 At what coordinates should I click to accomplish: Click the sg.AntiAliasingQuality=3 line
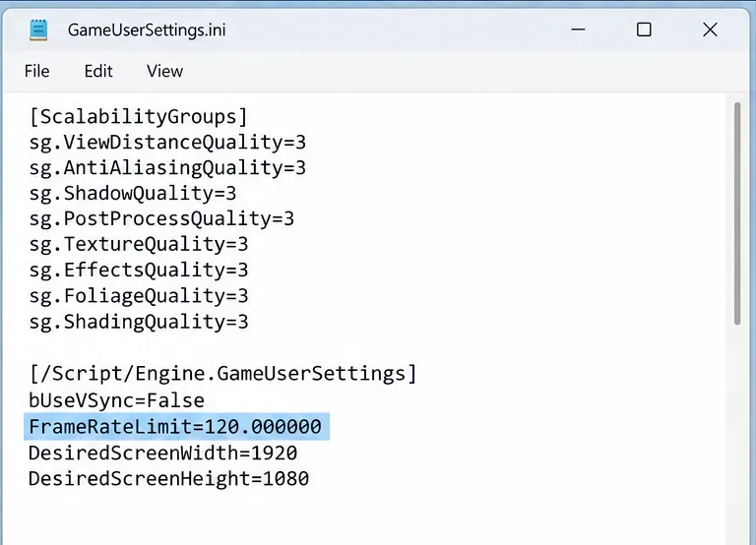pos(167,167)
